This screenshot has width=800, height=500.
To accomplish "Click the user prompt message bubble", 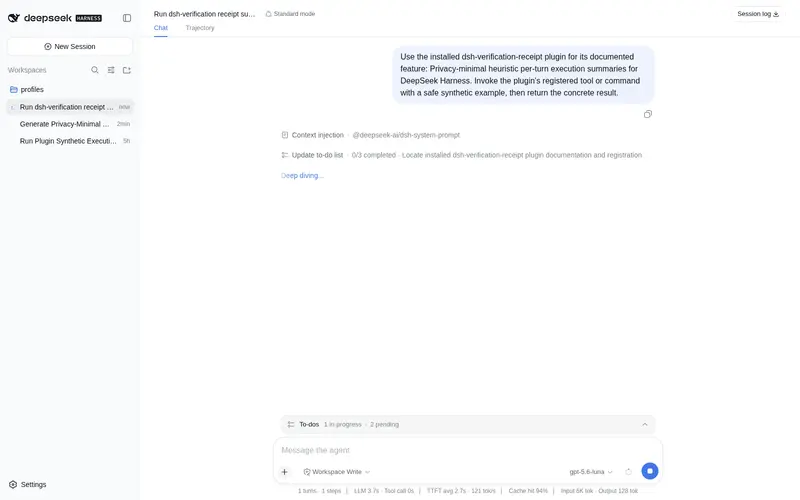I will 523,75.
